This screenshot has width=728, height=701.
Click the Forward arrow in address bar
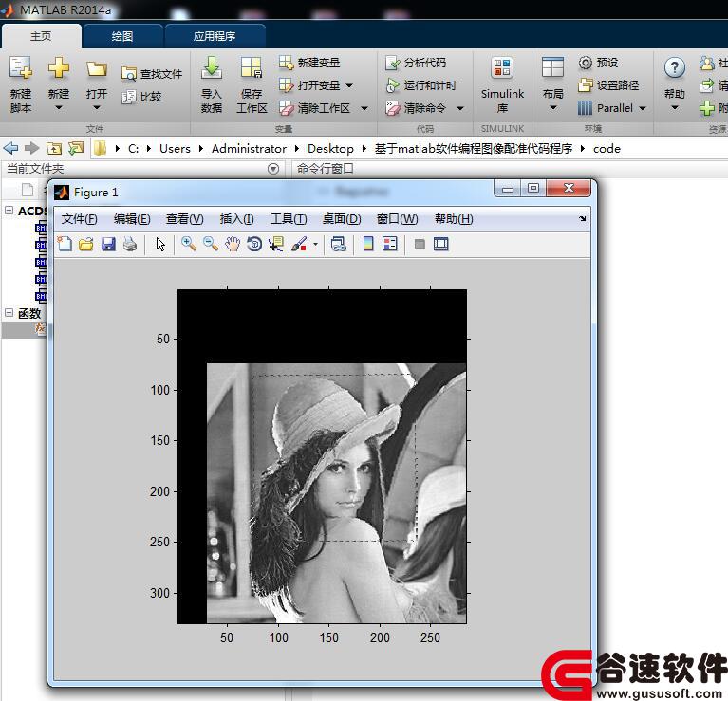click(31, 149)
